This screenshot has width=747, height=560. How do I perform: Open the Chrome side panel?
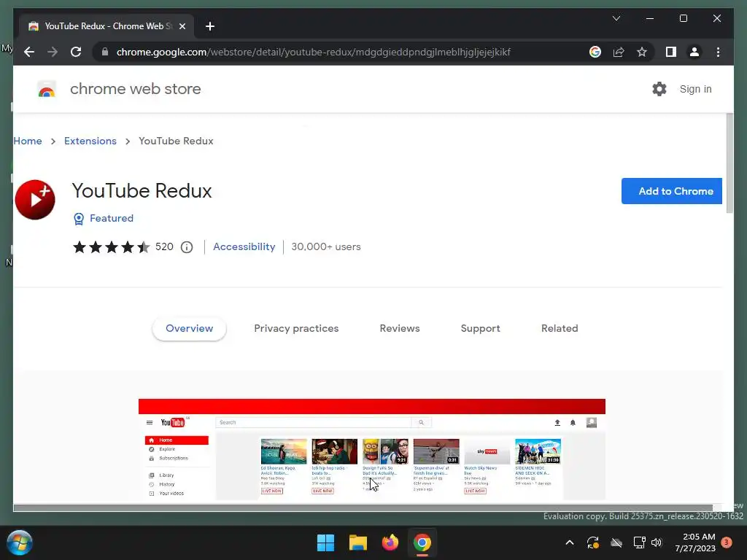(671, 52)
